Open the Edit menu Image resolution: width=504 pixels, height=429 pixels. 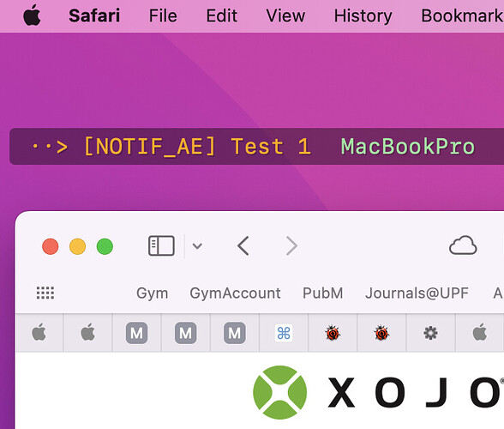pyautogui.click(x=221, y=15)
